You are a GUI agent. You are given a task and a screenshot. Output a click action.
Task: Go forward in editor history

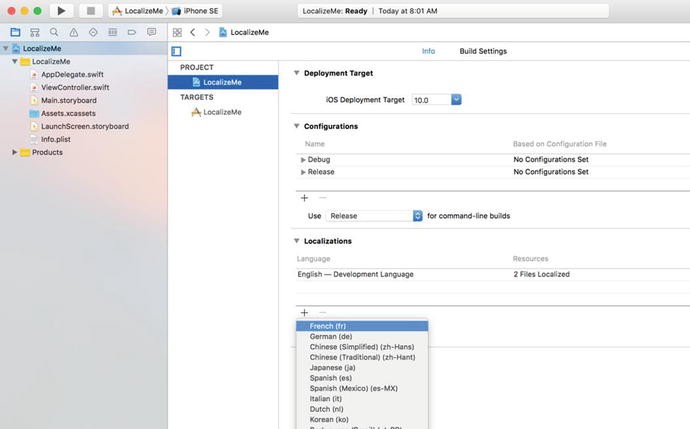(207, 32)
